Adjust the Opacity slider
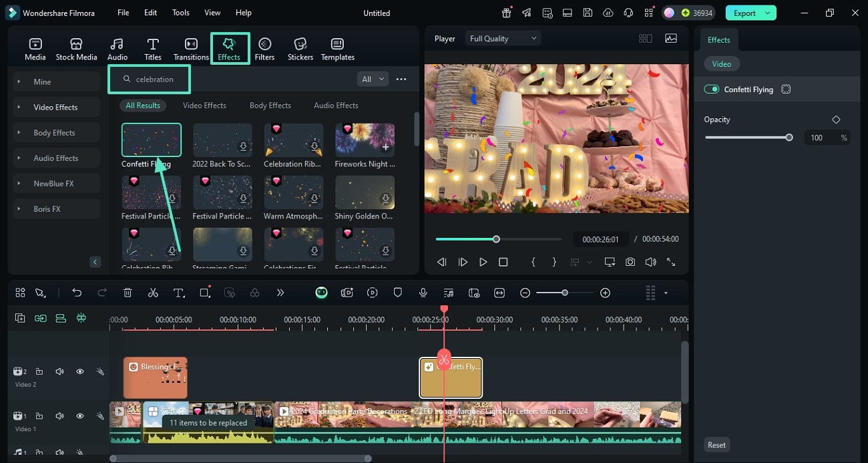Viewport: 868px width, 463px height. click(748, 138)
